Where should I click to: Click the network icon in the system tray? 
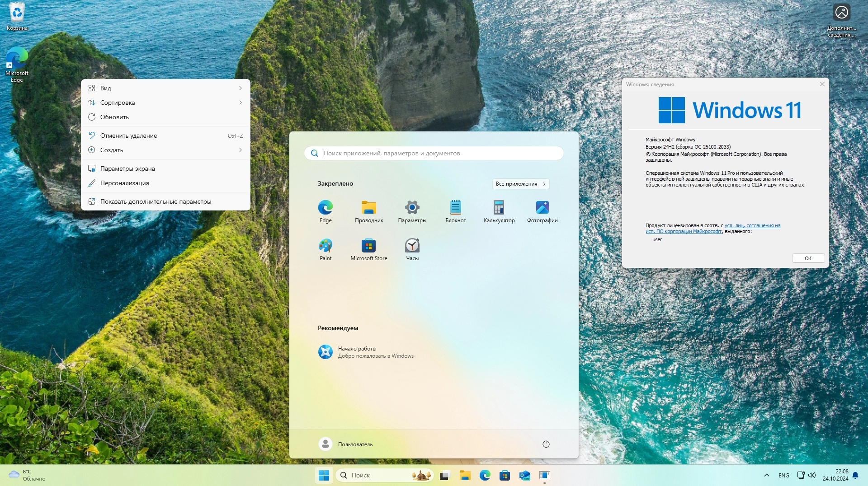pyautogui.click(x=801, y=475)
